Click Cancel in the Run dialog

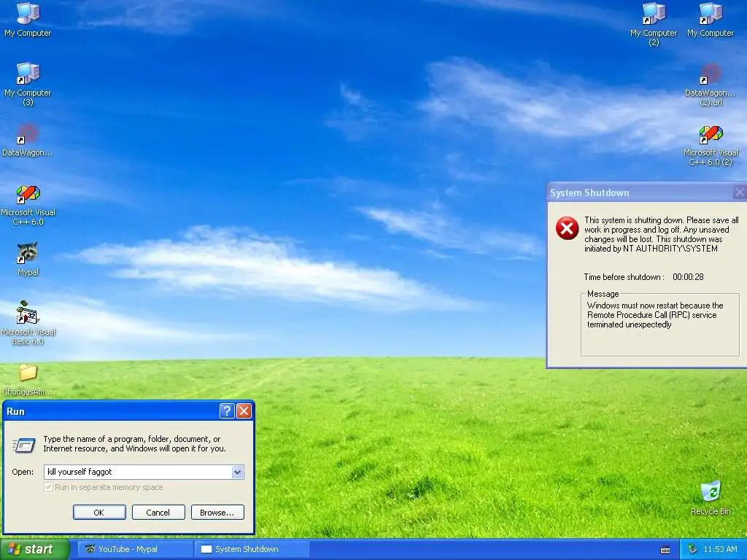coord(158,513)
